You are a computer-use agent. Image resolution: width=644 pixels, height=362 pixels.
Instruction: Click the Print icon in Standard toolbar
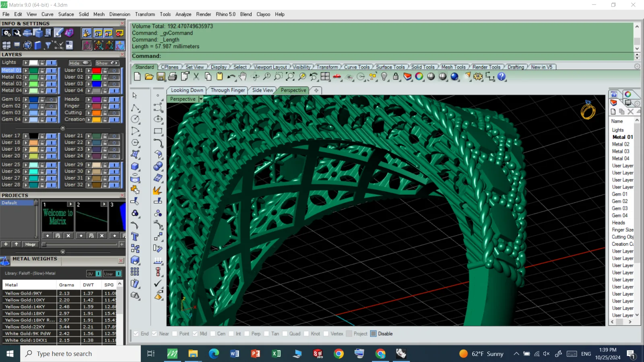coord(173,76)
